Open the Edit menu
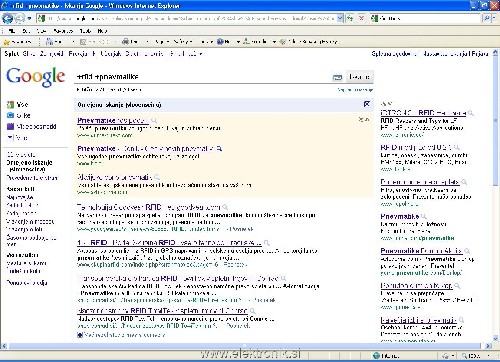 26,31
